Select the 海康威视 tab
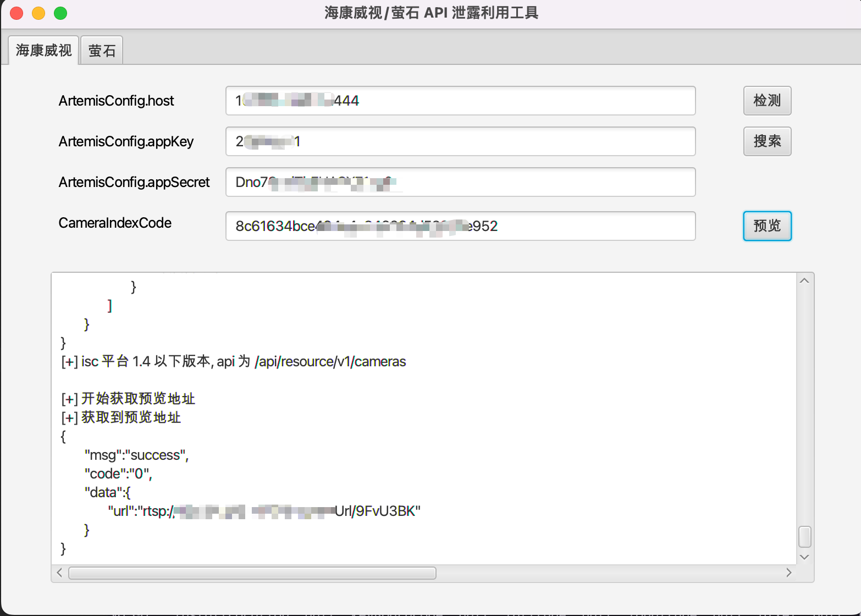This screenshot has height=616, width=861. 43,50
